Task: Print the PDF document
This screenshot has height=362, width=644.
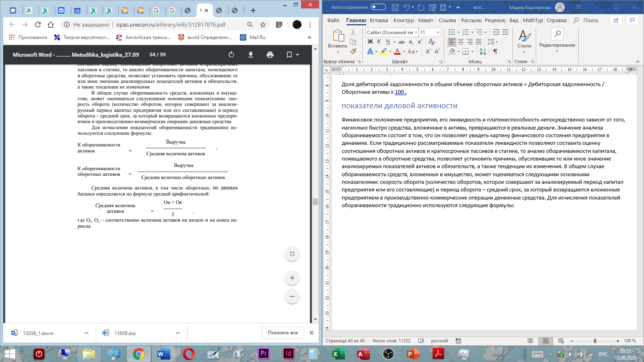Action: pyautogui.click(x=270, y=55)
